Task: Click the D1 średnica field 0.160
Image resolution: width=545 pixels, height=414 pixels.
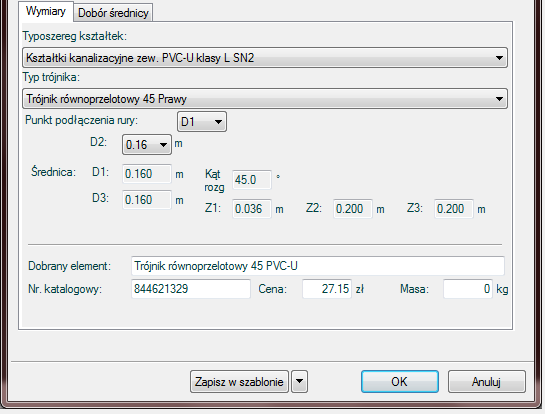Action: pyautogui.click(x=147, y=173)
